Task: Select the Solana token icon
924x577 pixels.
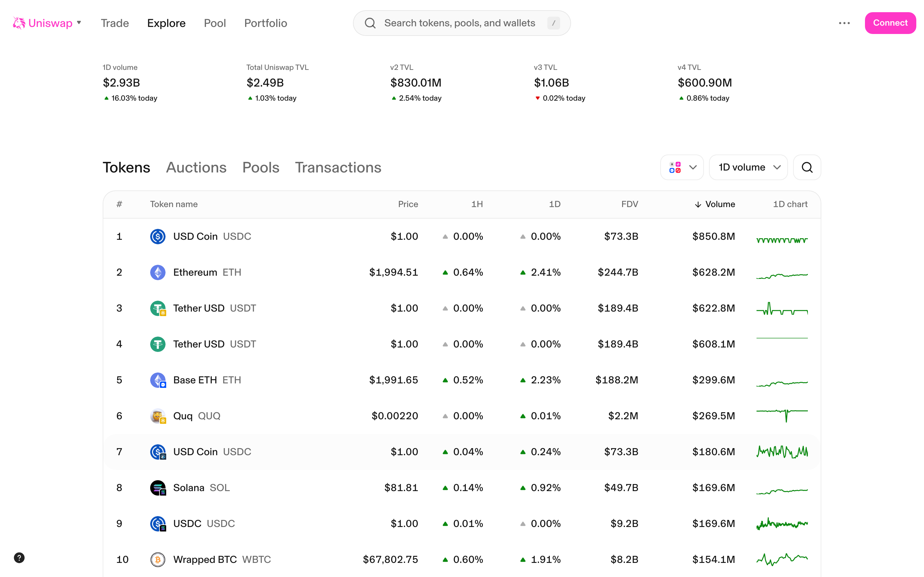Action: tap(158, 487)
